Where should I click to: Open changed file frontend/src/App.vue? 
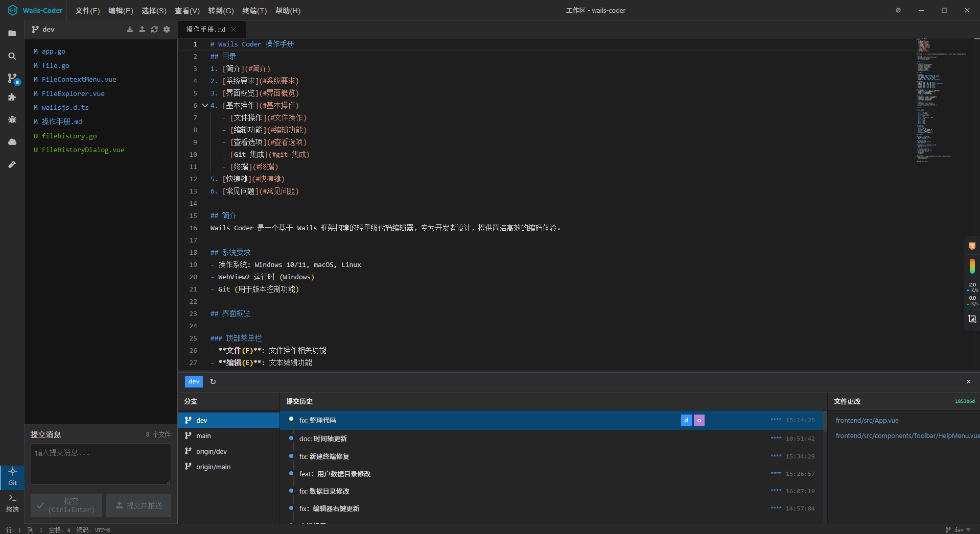point(867,421)
